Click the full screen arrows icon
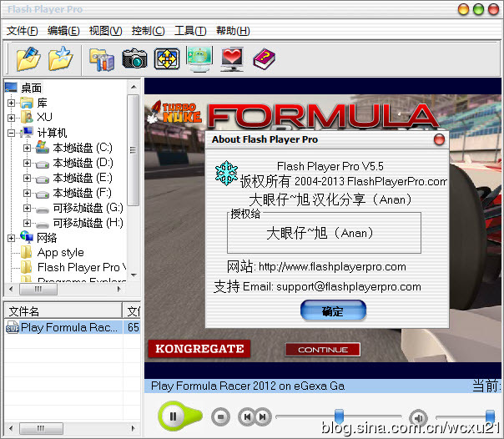Viewport: 504px width, 439px height. point(167,58)
